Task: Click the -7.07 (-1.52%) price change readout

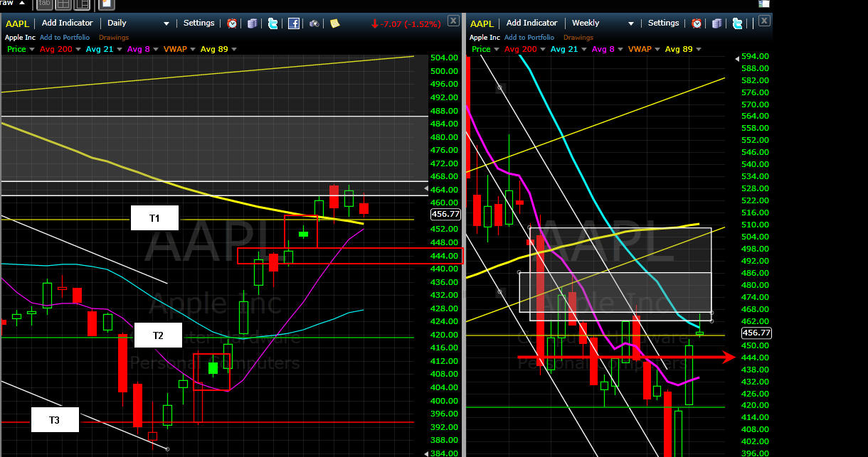Action: (x=406, y=24)
